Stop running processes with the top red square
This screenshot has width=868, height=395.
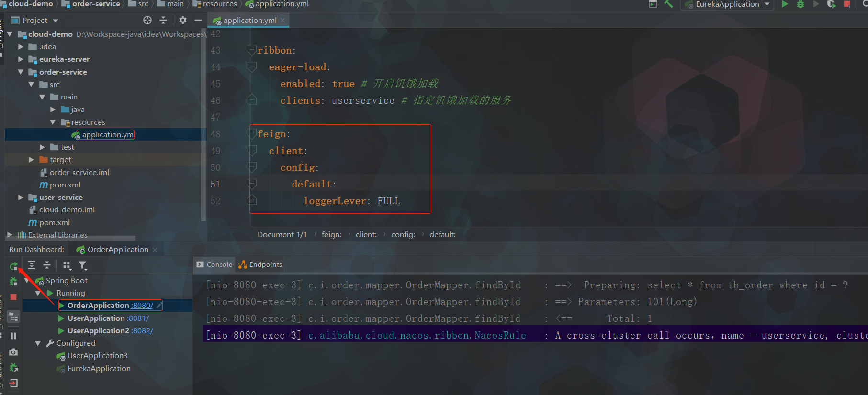coord(847,4)
